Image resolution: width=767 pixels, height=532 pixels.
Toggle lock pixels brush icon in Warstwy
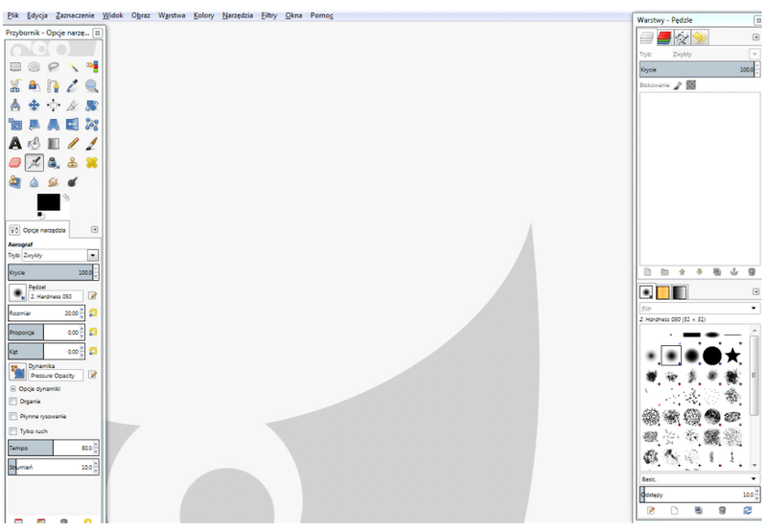coord(678,85)
